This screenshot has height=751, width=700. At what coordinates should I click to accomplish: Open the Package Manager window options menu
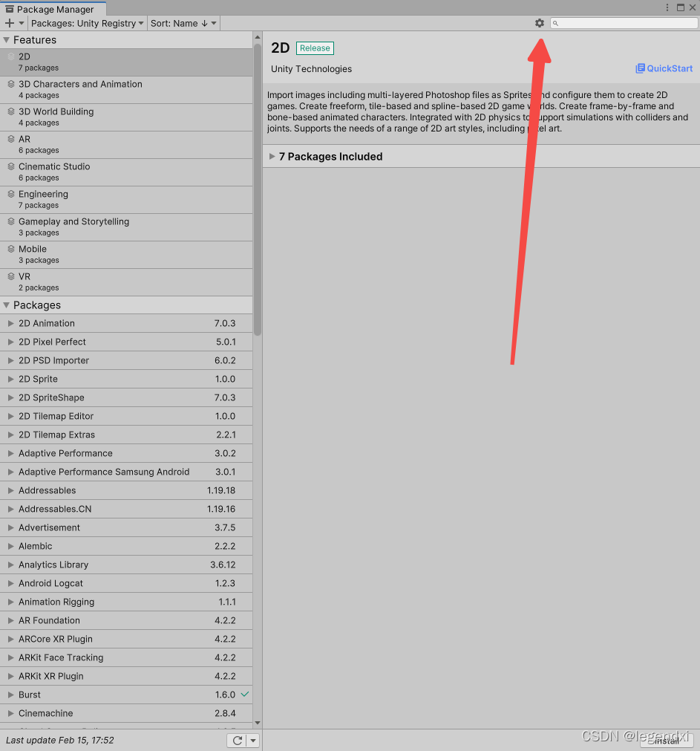click(x=667, y=7)
